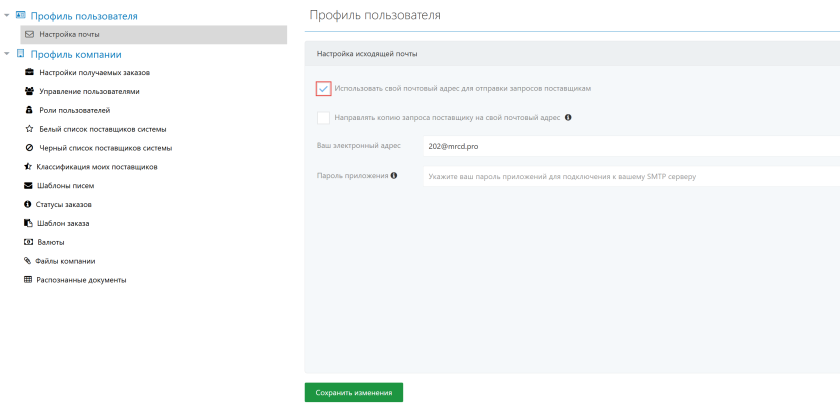Click the Сохранить изменения button

pos(354,393)
